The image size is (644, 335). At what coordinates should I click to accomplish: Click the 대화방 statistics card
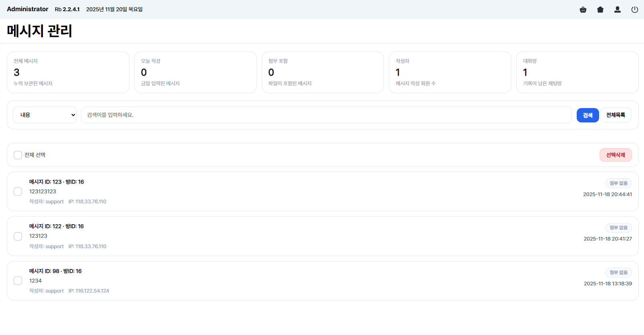[x=577, y=72]
